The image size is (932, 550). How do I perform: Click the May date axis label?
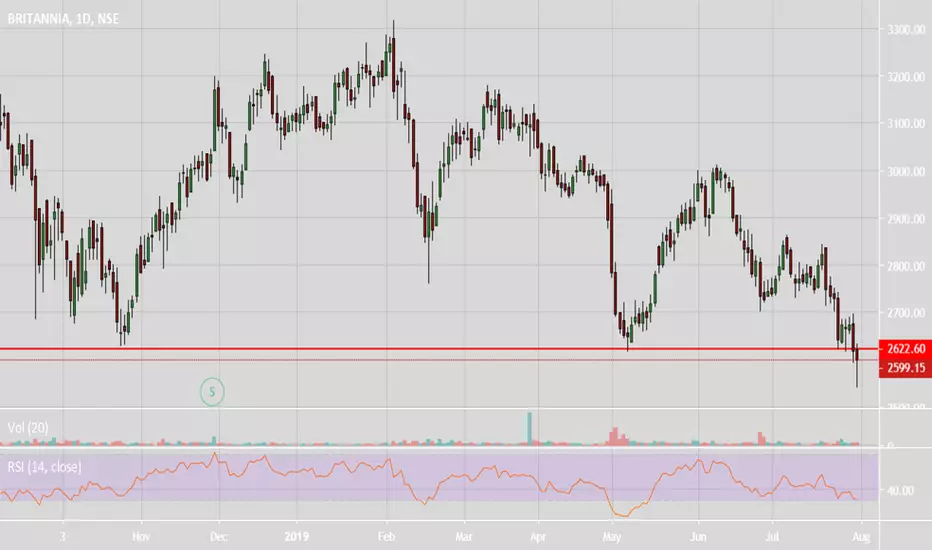[612, 538]
